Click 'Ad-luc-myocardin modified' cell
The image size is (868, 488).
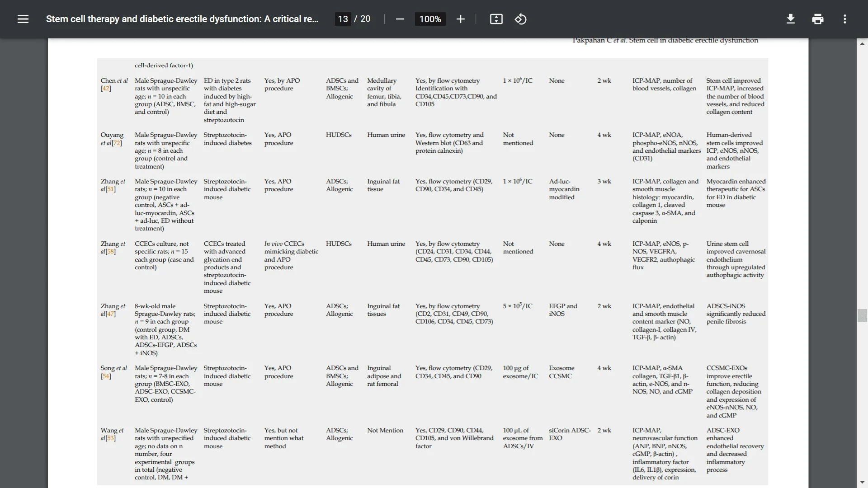click(x=564, y=189)
